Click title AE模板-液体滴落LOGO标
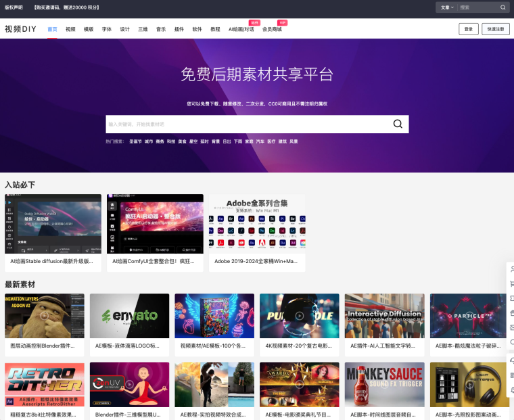 tap(127, 346)
